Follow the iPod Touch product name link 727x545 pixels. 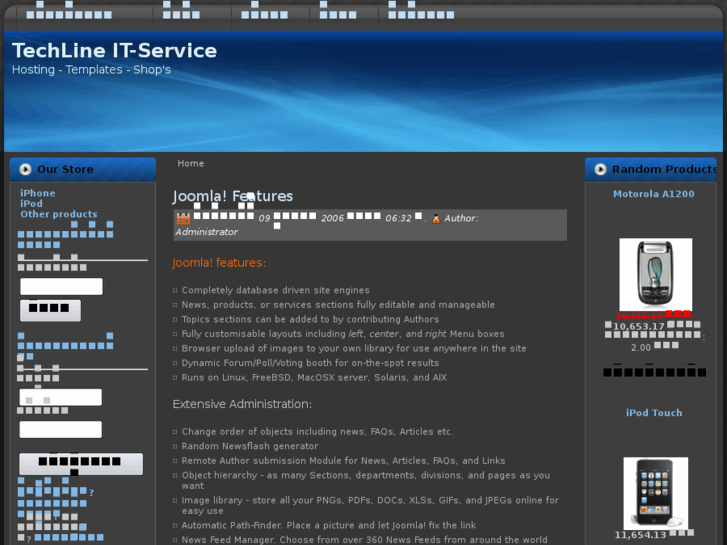pyautogui.click(x=654, y=413)
